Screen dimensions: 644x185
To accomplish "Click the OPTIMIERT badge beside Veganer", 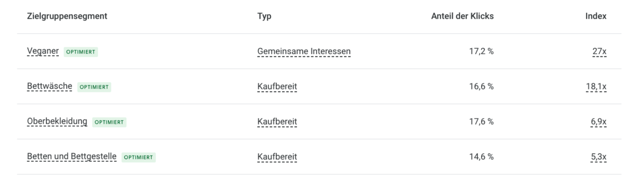I will pos(81,52).
